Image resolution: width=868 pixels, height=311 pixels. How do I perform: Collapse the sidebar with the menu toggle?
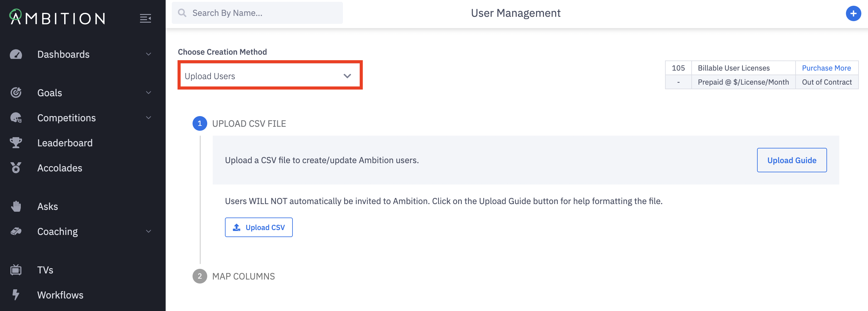(x=145, y=18)
